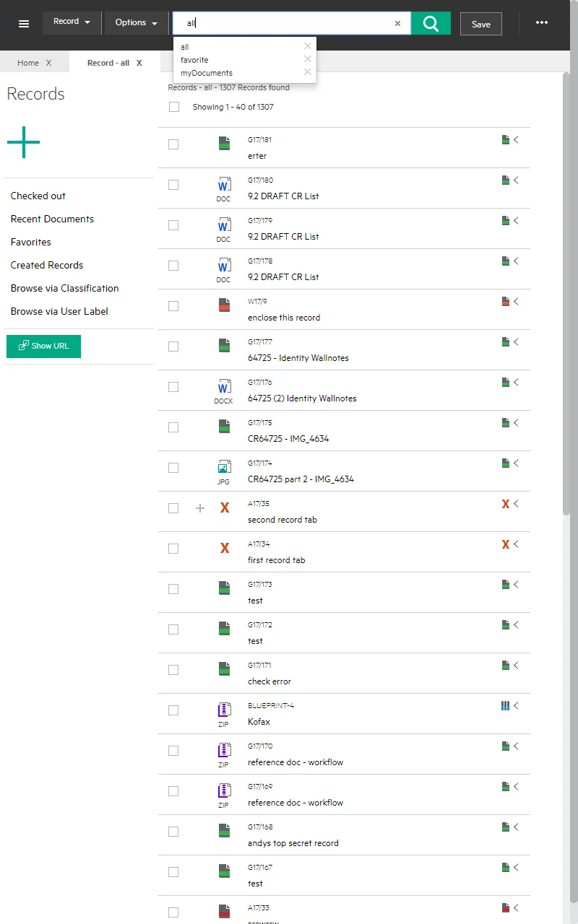The image size is (578, 924).
Task: Run search with the green magnifier button
Action: pyautogui.click(x=431, y=23)
